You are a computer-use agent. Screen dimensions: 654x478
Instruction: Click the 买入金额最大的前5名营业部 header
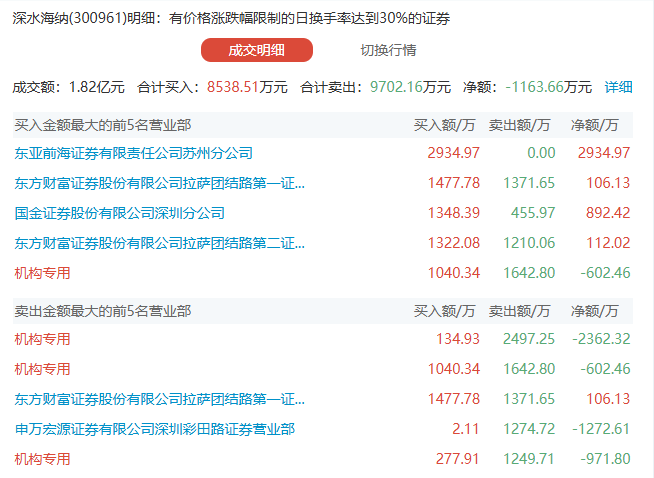click(103, 125)
